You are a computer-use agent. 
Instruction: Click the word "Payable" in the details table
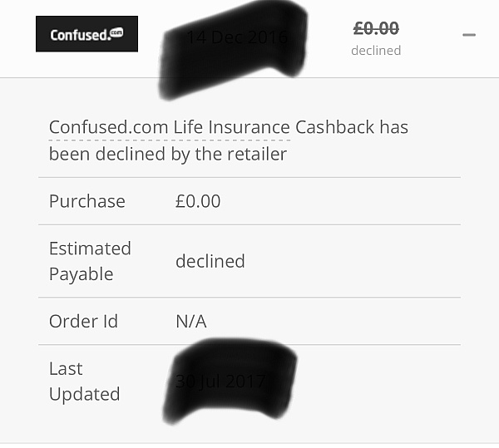coord(81,274)
